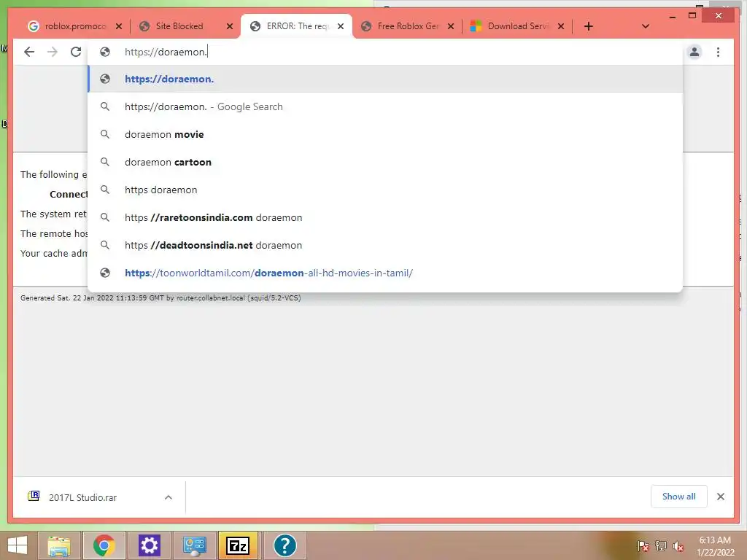The height and width of the screenshot is (560, 747).
Task: Close the Free Roblox Gen tab
Action: [x=451, y=26]
